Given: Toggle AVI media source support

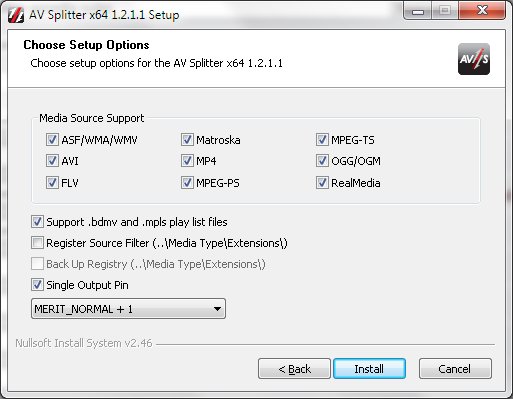Looking at the screenshot, I should pos(52,161).
